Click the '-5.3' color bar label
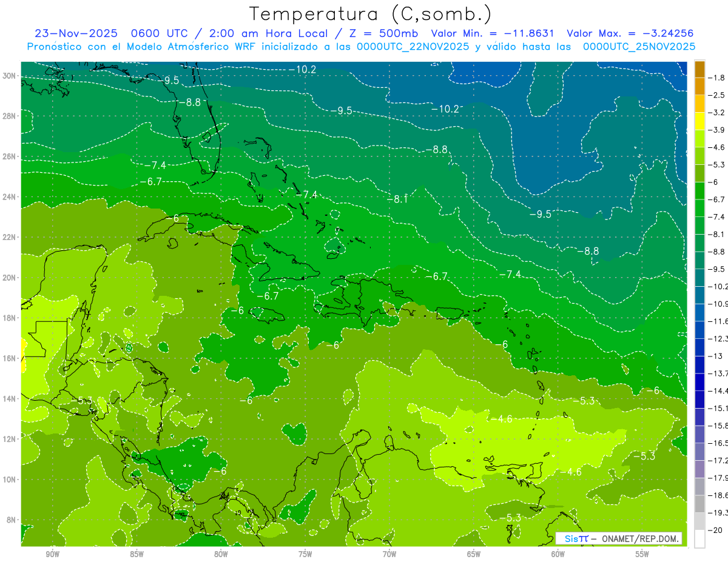This screenshot has height=562, width=728. (x=716, y=165)
